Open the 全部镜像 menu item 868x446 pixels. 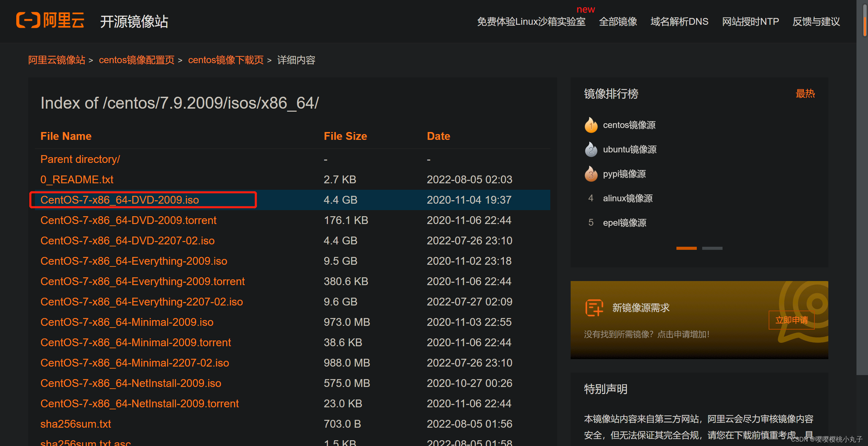(618, 22)
